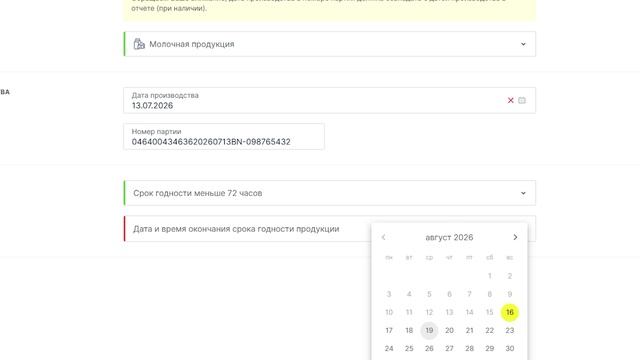Click disabled date 12 in calendar

click(x=429, y=312)
